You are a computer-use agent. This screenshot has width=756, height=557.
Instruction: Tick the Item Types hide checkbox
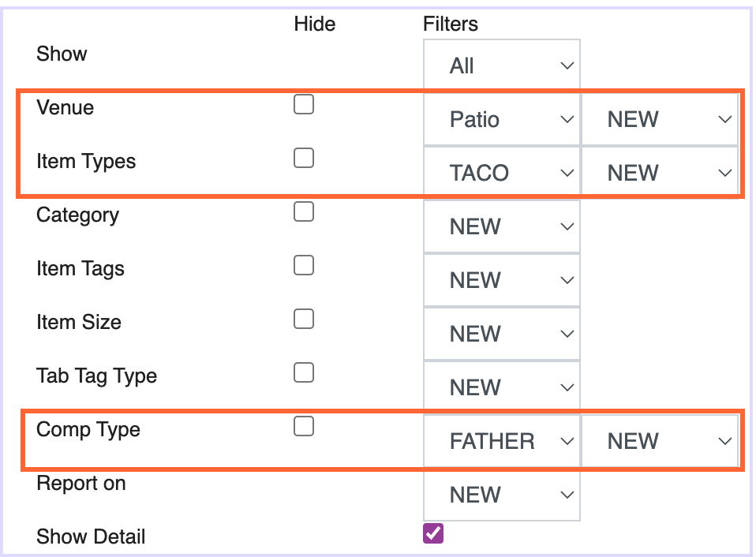(x=304, y=158)
